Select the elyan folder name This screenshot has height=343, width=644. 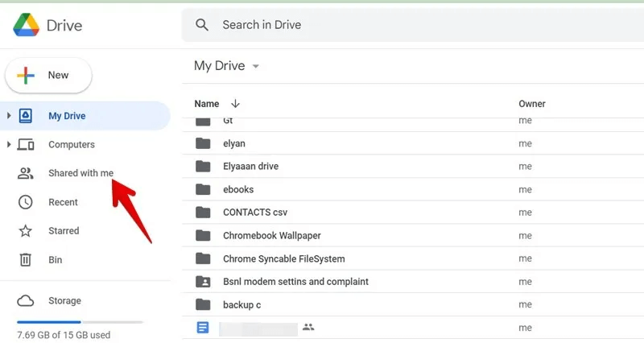click(234, 143)
